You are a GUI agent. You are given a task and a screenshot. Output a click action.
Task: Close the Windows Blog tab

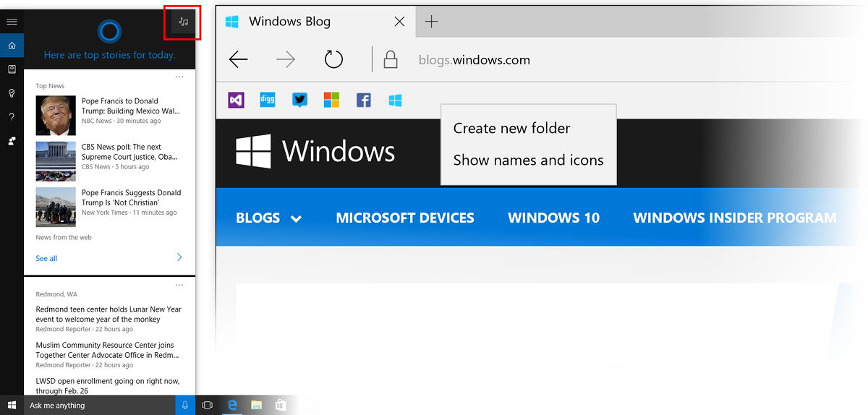point(399,22)
